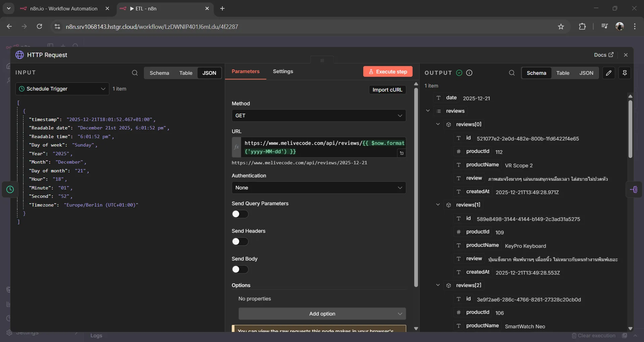This screenshot has height=342, width=644.
Task: Click the parameters panel vertical scrollbar
Action: point(416,188)
